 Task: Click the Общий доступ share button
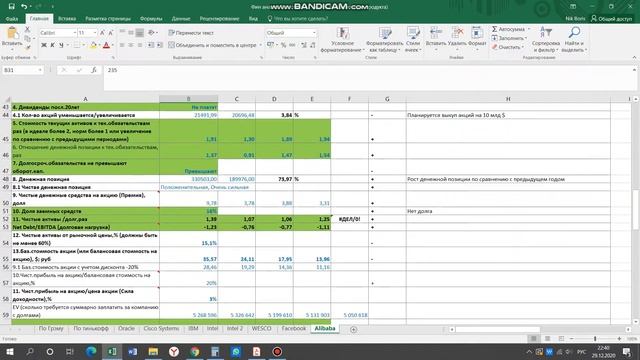[611, 18]
